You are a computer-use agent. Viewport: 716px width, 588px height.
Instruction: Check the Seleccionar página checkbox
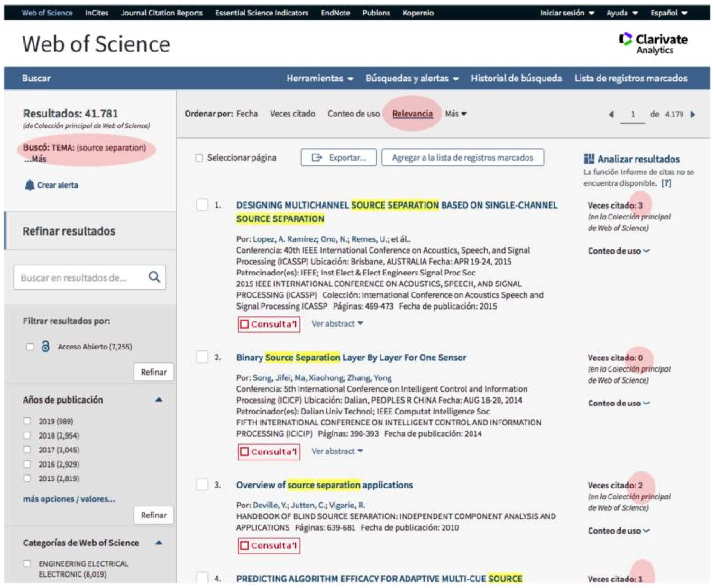pyautogui.click(x=199, y=158)
